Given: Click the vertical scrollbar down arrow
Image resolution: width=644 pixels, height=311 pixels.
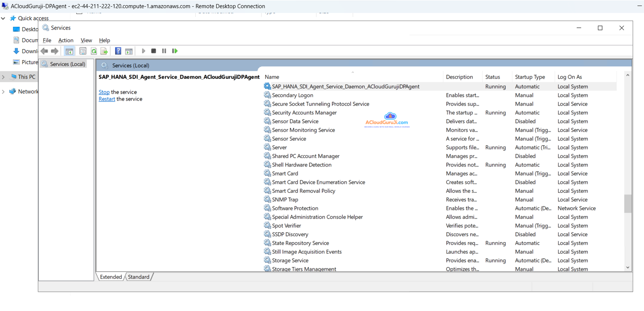Looking at the screenshot, I should [x=627, y=268].
